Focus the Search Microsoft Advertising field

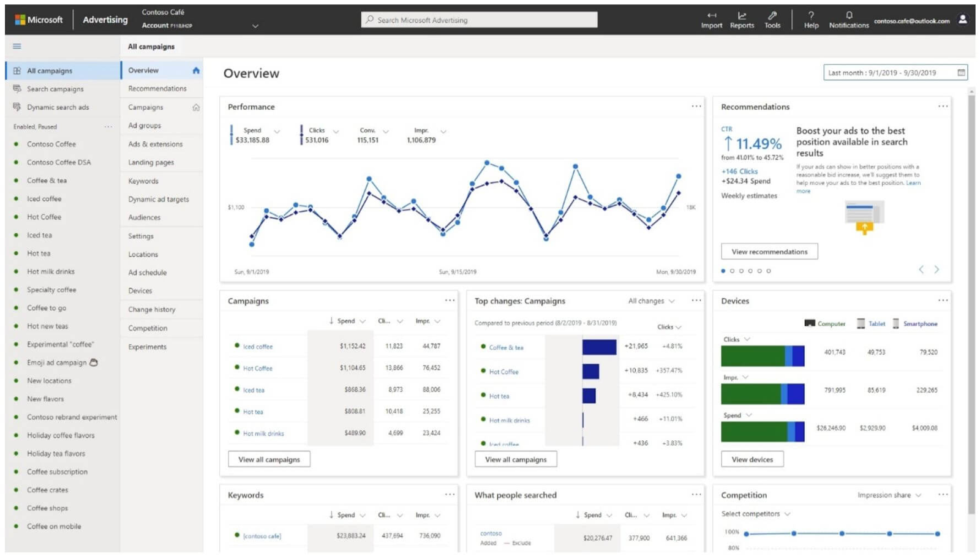[479, 20]
